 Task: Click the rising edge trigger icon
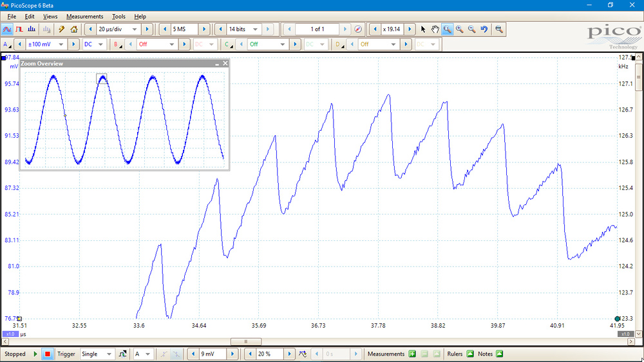pos(164,354)
